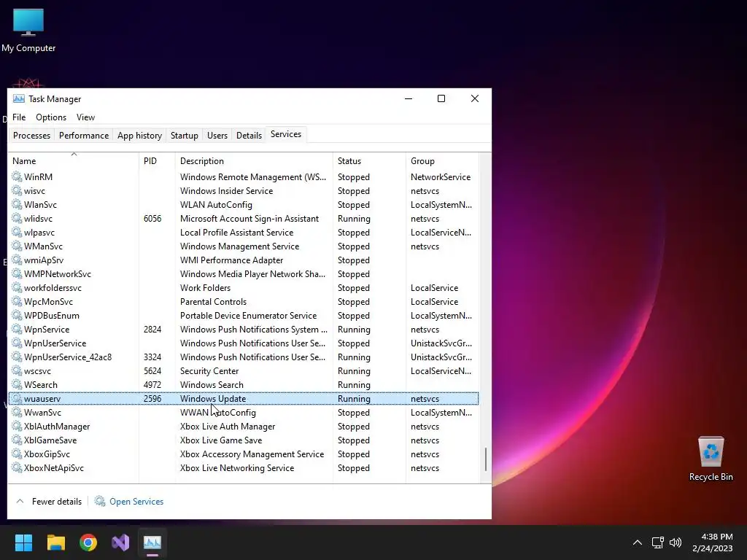Collapse view with Fewer details chevron
The width and height of the screenshot is (747, 560).
point(20,502)
